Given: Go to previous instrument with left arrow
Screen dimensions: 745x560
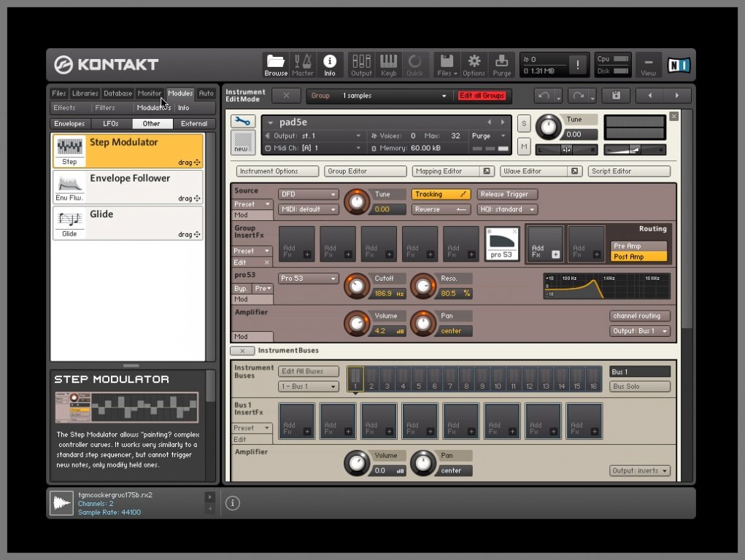Looking at the screenshot, I should (650, 96).
